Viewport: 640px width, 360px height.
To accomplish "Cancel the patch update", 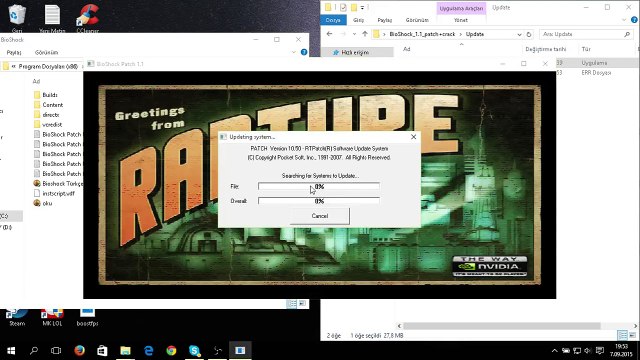I will pyautogui.click(x=320, y=216).
